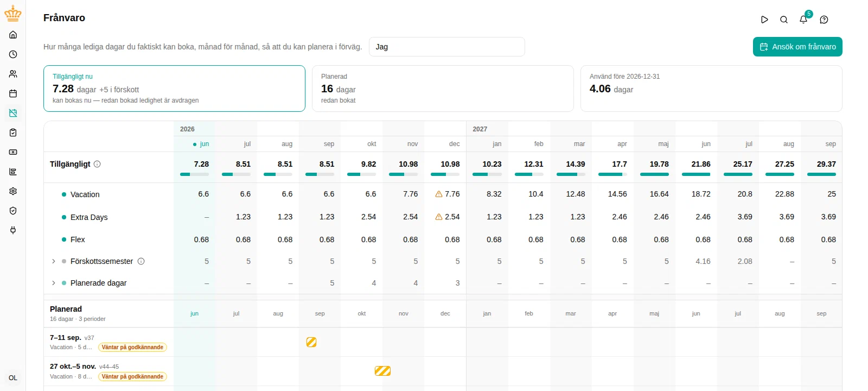Select the Använd före 2026-12-31 card
The height and width of the screenshot is (391, 868).
[711, 89]
